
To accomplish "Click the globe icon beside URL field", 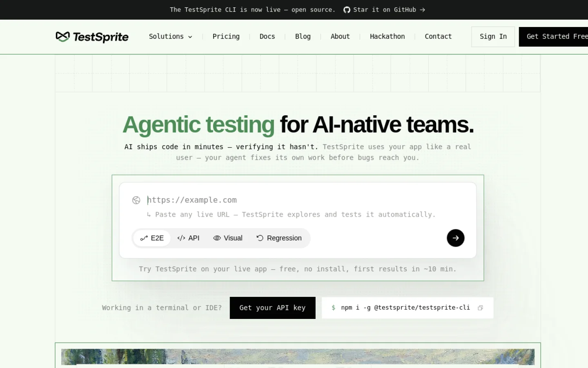I will (x=136, y=200).
